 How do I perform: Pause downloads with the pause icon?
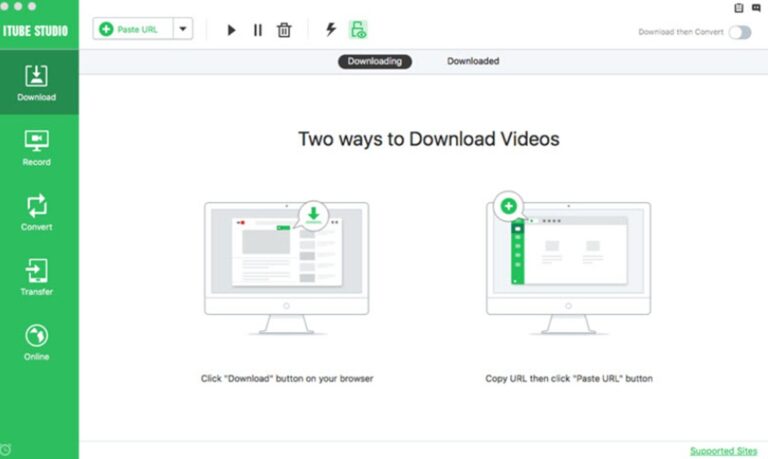258,30
